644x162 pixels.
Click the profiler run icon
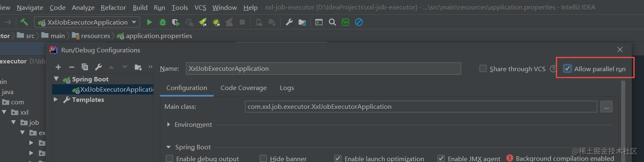(x=189, y=22)
